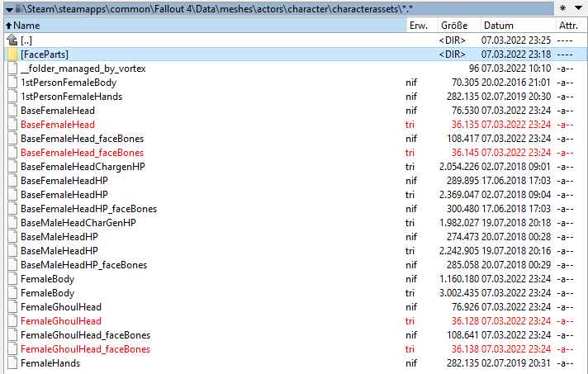
Task: Click date 19.07.2018 20:18
Action: tap(516, 223)
